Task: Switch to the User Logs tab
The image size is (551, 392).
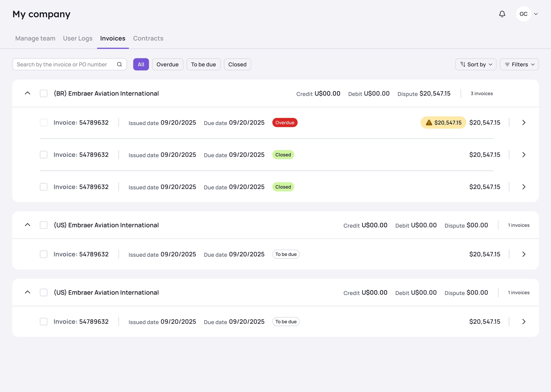Action: pos(78,38)
